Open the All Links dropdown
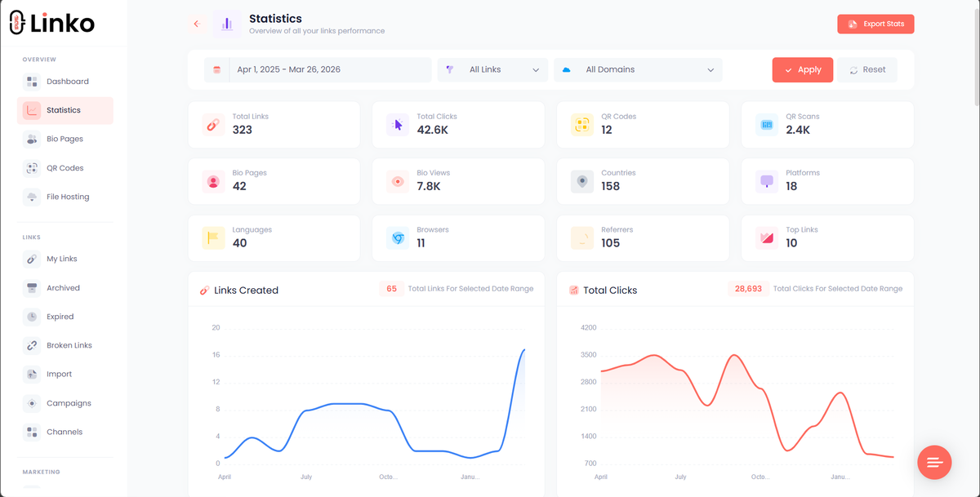The image size is (980, 497). (492, 70)
